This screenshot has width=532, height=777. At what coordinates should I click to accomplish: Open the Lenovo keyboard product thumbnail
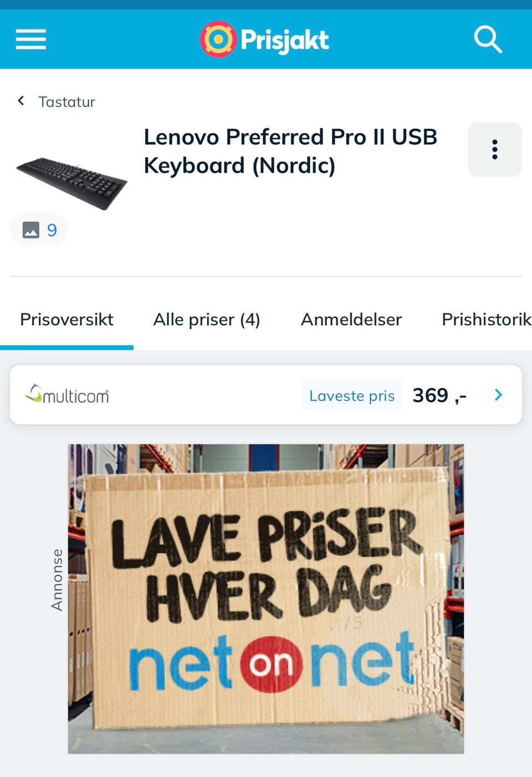tap(72, 183)
